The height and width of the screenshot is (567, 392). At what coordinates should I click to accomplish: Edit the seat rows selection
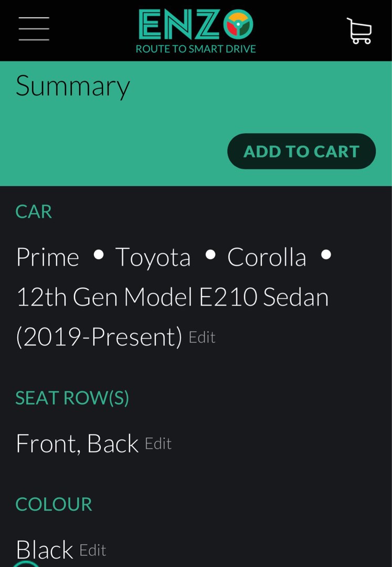pos(158,444)
